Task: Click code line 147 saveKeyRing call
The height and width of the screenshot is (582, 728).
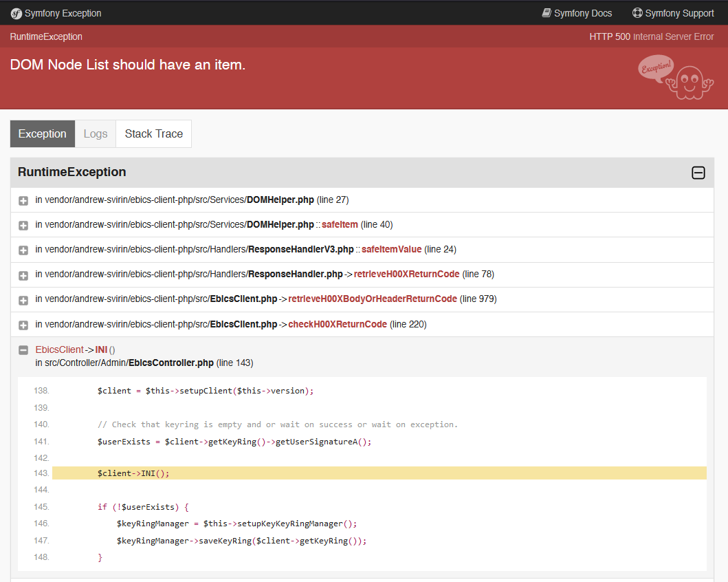Action: (x=241, y=541)
